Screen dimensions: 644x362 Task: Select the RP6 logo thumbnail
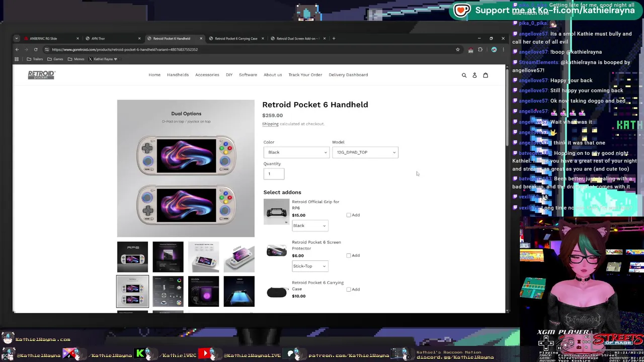(133, 257)
